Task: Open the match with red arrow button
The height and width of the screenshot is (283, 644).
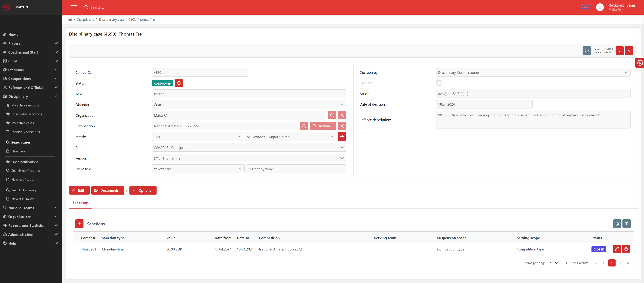Action: [x=342, y=137]
